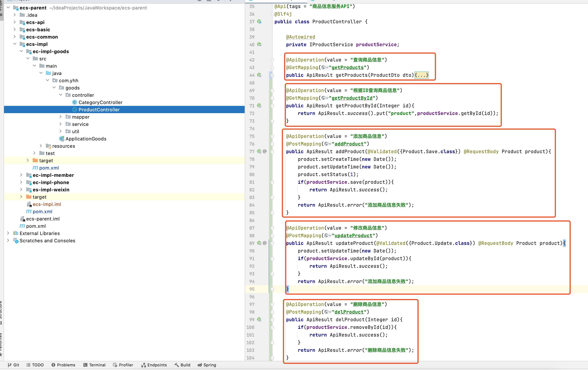Expand the External Libraries node
588x370 pixels.
click(8, 233)
